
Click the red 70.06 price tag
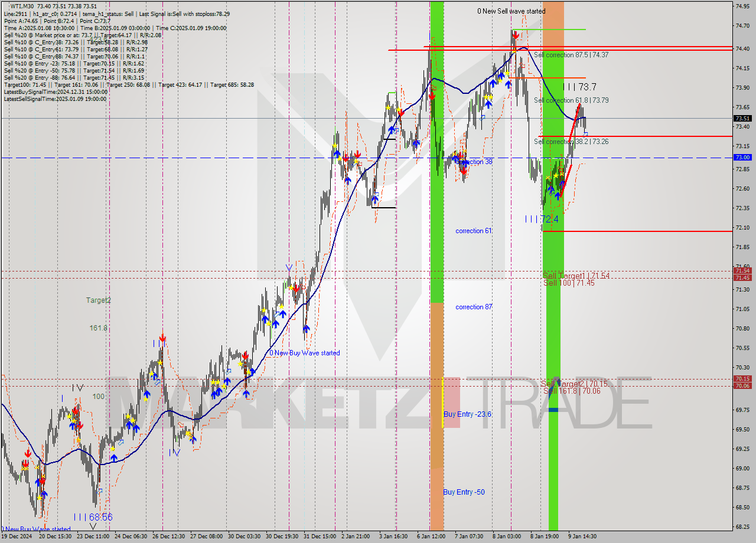coord(742,386)
